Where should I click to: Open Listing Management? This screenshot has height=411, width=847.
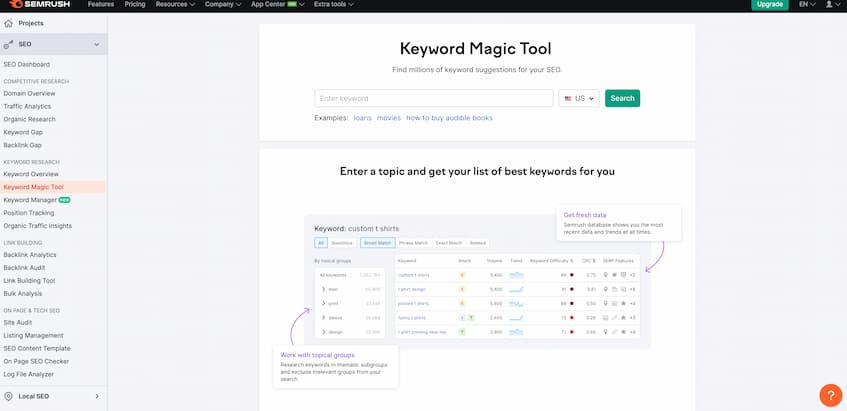[33, 335]
